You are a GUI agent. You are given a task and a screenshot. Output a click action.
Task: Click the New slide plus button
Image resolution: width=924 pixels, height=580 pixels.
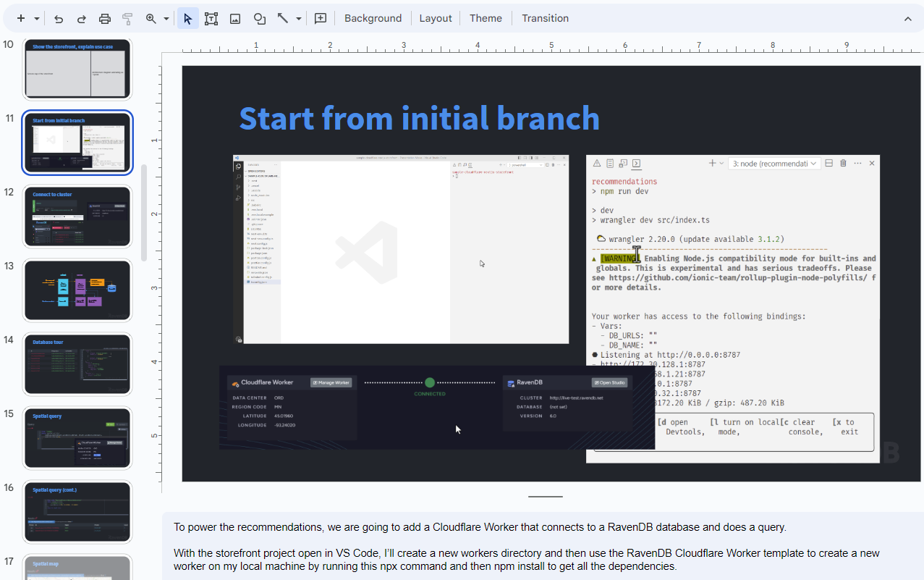[x=21, y=18]
